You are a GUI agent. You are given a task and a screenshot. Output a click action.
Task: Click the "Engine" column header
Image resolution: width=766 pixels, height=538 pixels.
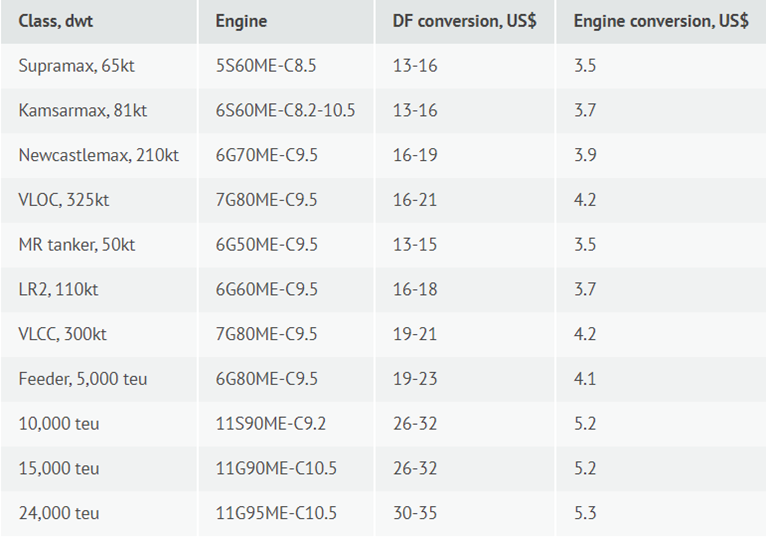click(x=241, y=20)
